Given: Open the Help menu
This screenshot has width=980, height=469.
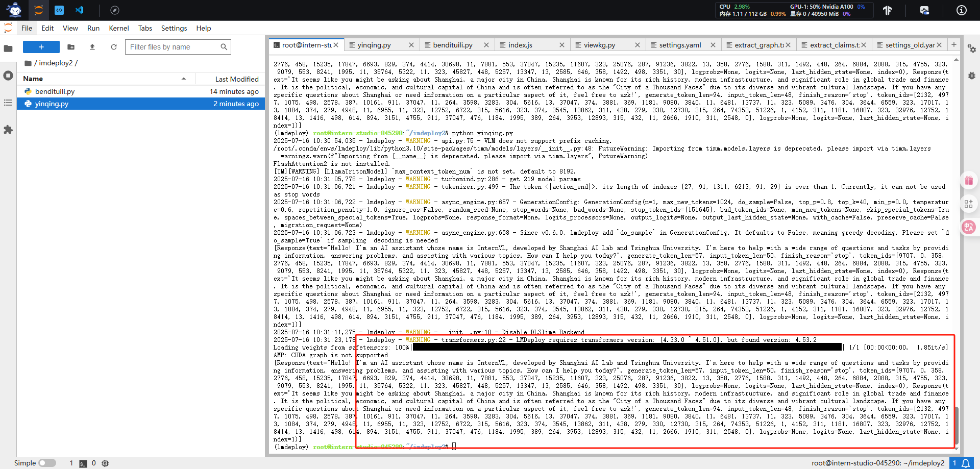Looking at the screenshot, I should point(204,28).
